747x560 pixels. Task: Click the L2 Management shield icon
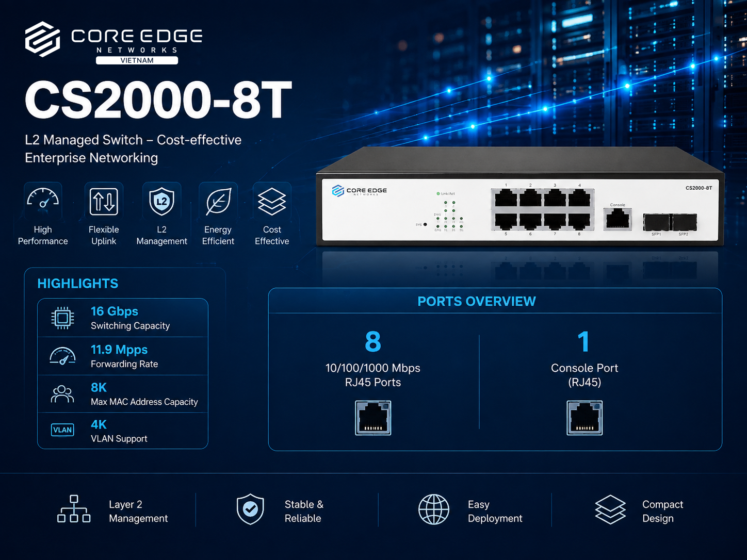tap(161, 201)
